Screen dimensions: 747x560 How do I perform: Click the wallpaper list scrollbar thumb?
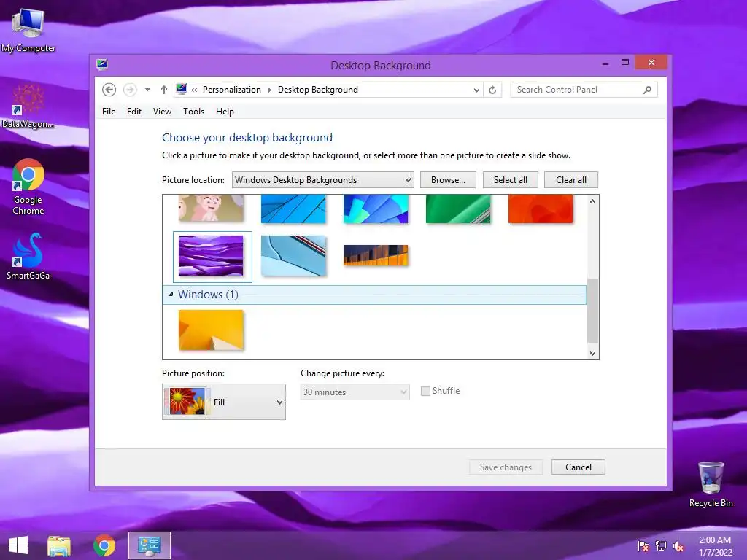592,311
